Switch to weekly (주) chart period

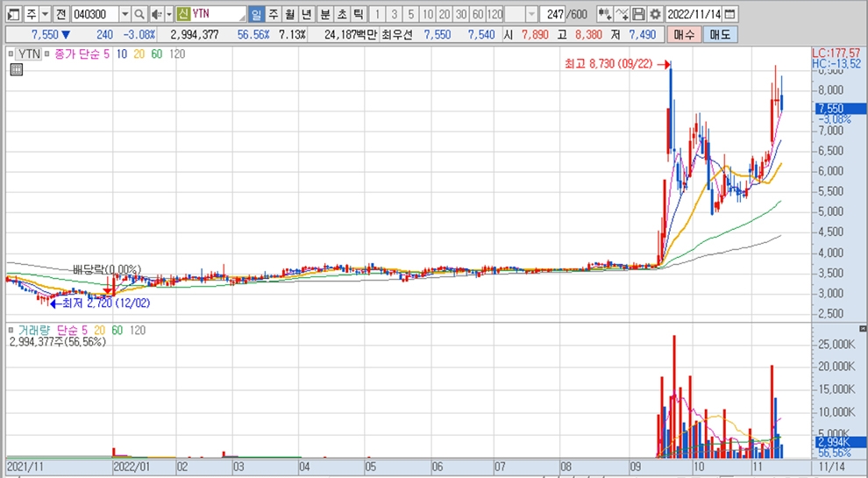tap(272, 15)
